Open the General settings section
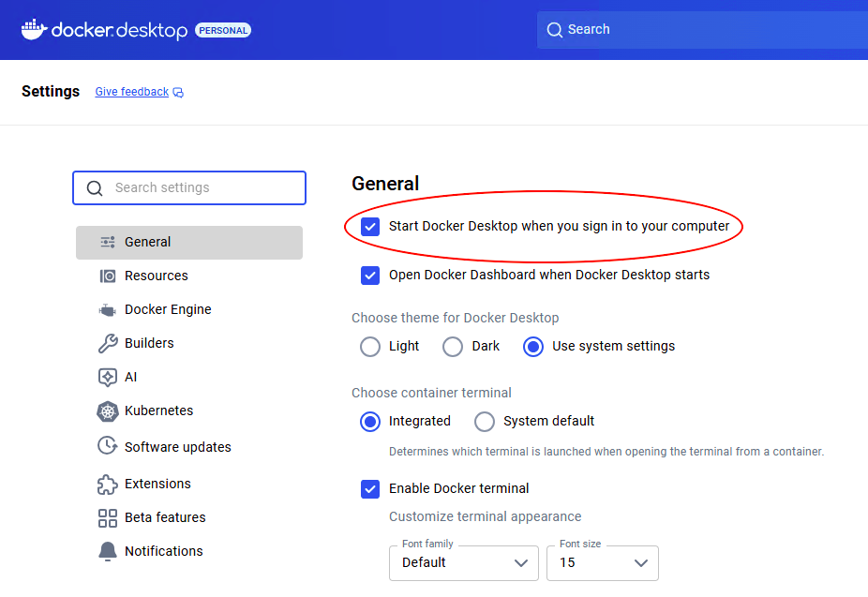The image size is (868, 597). (189, 243)
